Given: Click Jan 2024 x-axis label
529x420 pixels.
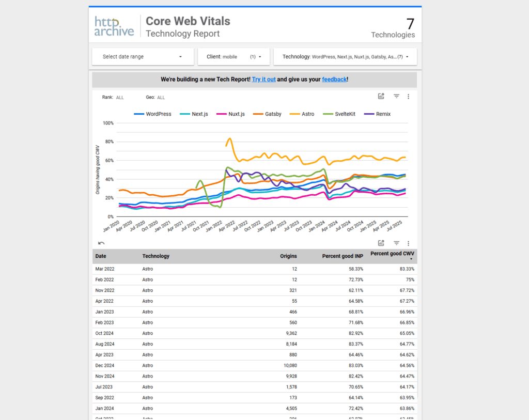Looking at the screenshot, I should click(x=317, y=226).
